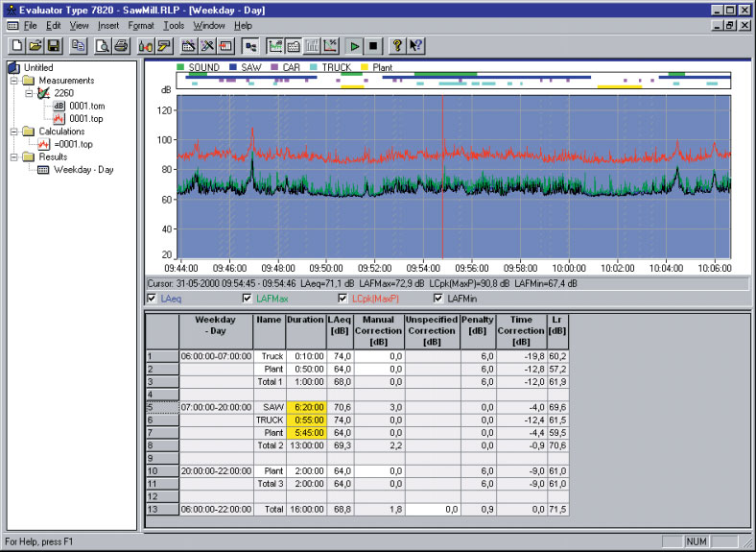Open the Insert menu
The width and height of the screenshot is (756, 552).
(108, 25)
